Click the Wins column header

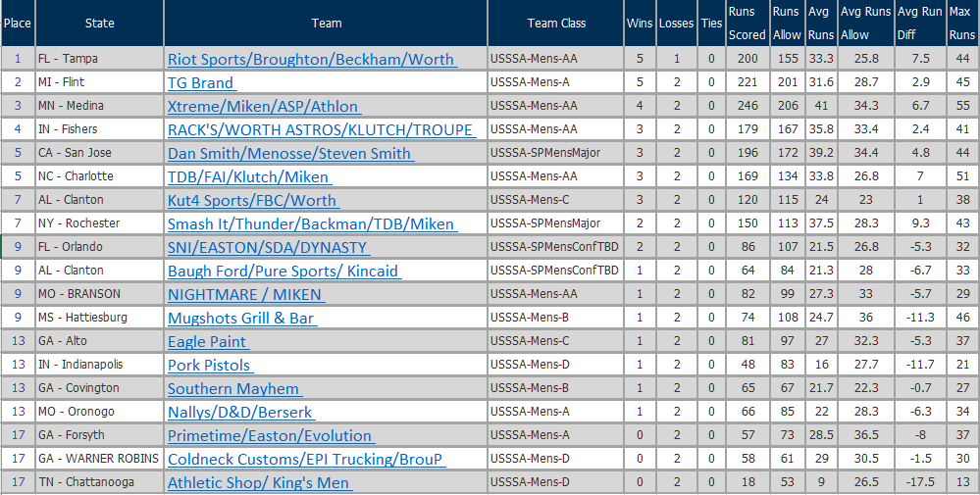tap(640, 24)
